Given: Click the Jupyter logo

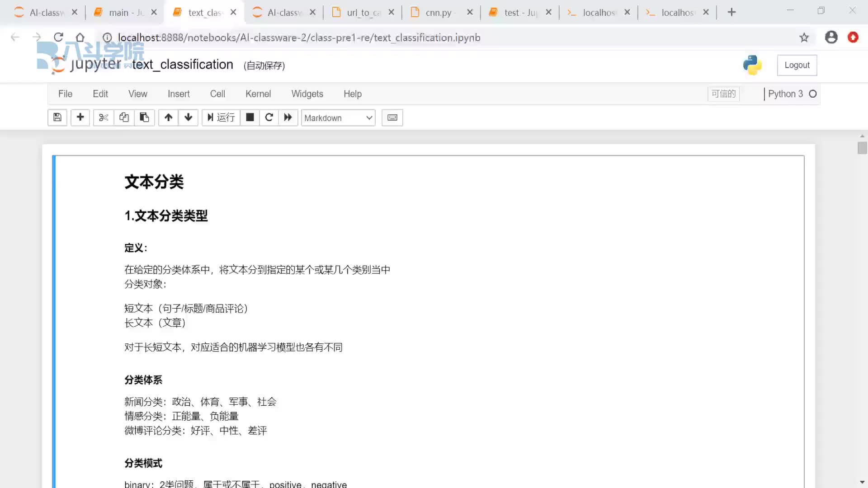Looking at the screenshot, I should [x=86, y=65].
